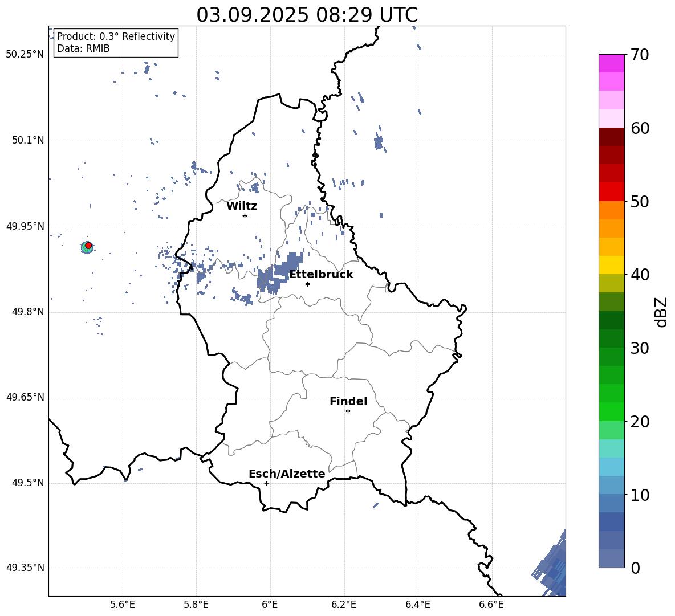This screenshot has height=616, width=675.
Task: Click the Ettelbruck city label
Action: tap(321, 275)
